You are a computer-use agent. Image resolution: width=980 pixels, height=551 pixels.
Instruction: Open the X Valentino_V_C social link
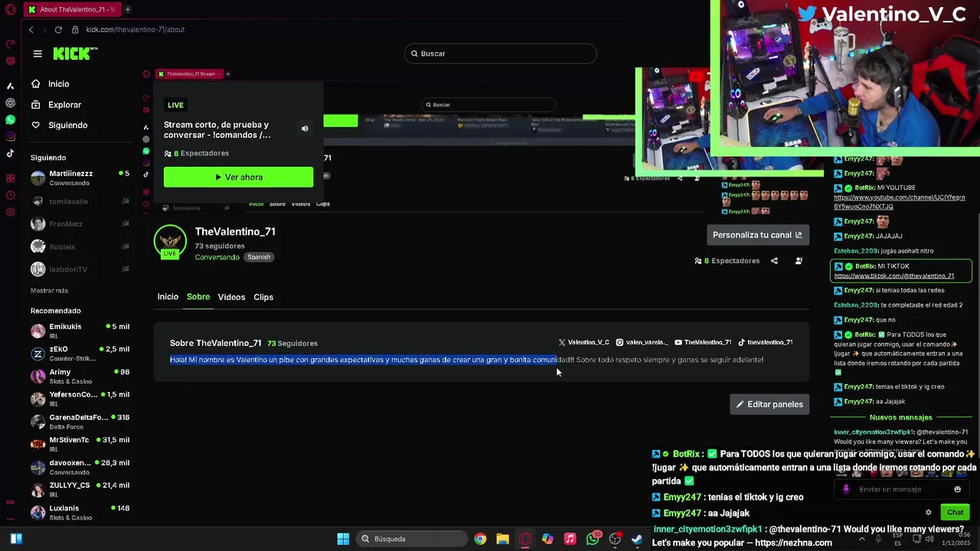[584, 343]
